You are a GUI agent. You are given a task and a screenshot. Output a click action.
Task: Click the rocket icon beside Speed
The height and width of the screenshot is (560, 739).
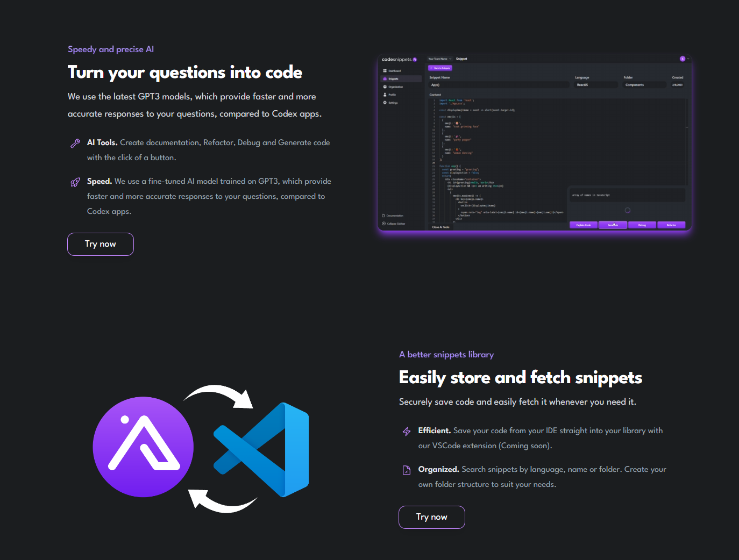(x=75, y=182)
